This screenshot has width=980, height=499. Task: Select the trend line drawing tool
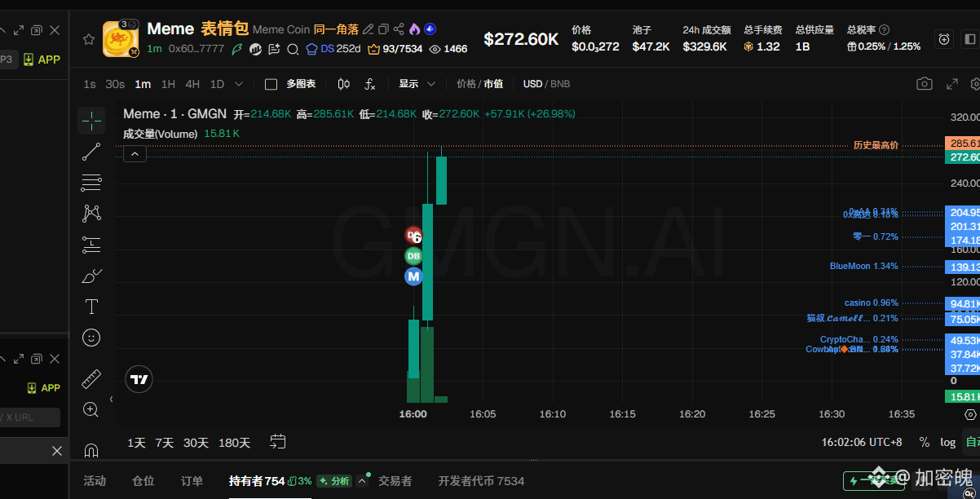(91, 152)
